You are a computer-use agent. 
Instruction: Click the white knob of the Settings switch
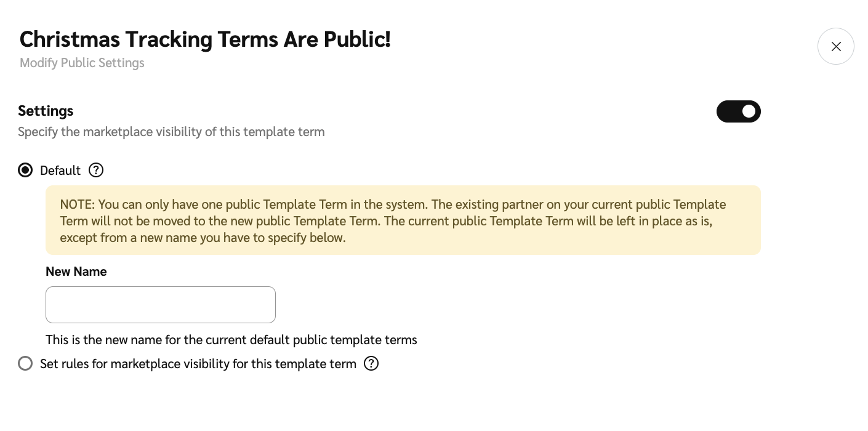tap(749, 111)
